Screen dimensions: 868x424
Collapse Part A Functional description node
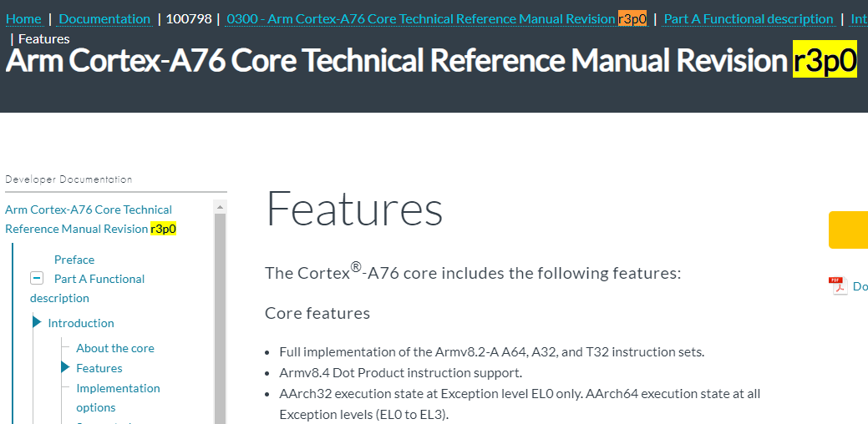[37, 278]
